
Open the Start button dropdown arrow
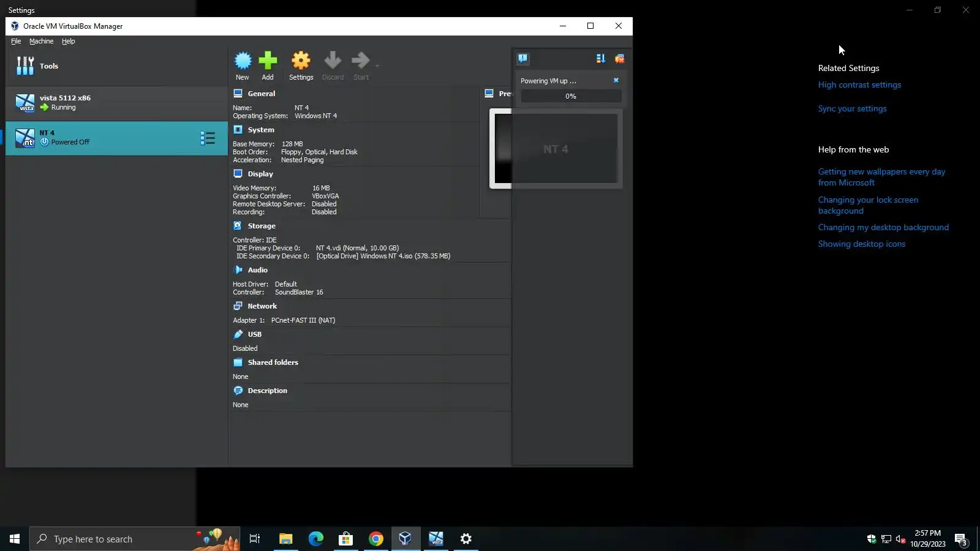coord(377,66)
